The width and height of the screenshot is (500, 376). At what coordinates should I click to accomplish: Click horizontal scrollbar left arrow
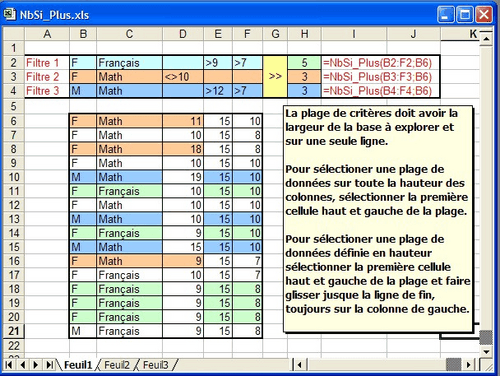point(300,365)
